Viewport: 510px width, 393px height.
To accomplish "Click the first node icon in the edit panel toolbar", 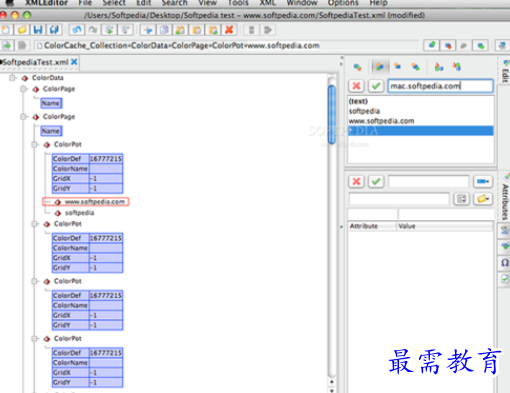I will tap(357, 67).
